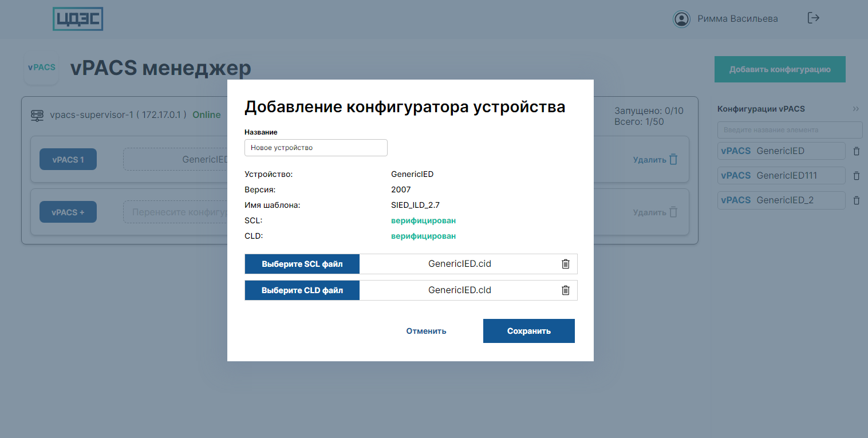The image size is (868, 438).
Task: Click the vPACS + add slot button
Action: point(68,212)
